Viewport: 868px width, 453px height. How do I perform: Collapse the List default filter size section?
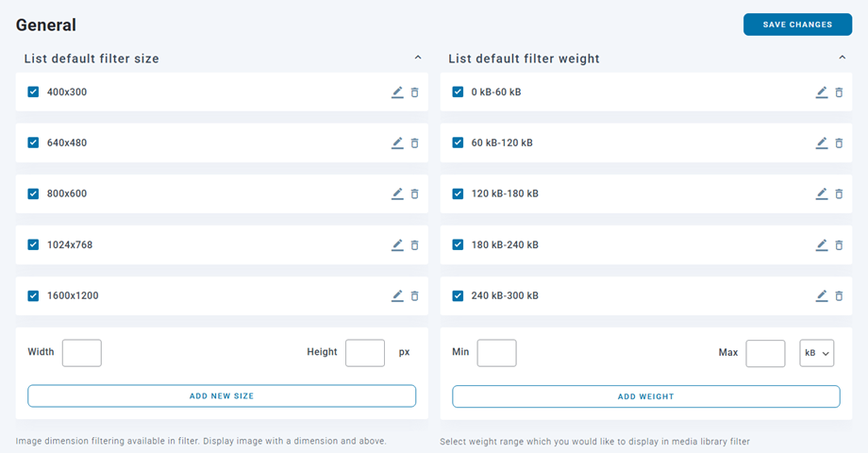418,59
